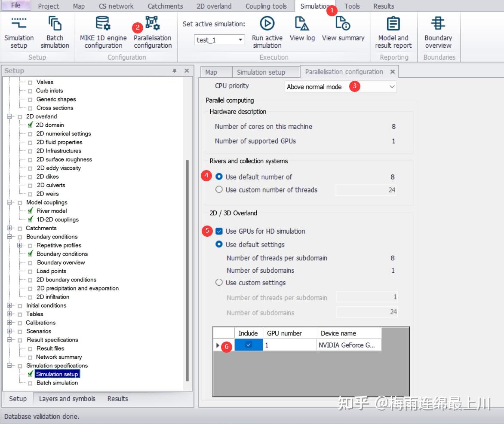Image resolution: width=504 pixels, height=424 pixels.
Task: Select River model tree item
Action: pyautogui.click(x=52, y=211)
